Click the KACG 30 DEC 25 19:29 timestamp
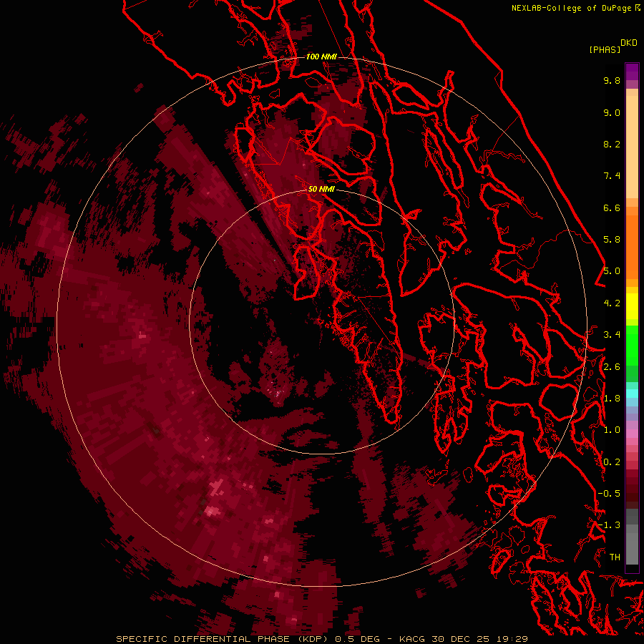644x644 pixels. tap(463, 639)
